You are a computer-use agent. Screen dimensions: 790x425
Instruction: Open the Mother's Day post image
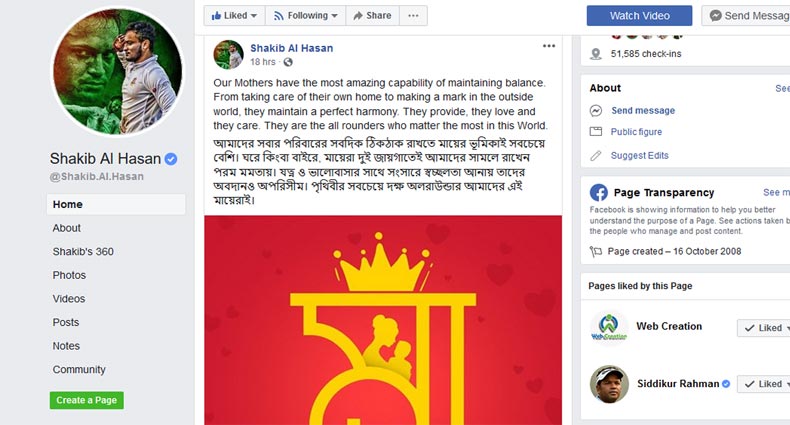pyautogui.click(x=383, y=320)
